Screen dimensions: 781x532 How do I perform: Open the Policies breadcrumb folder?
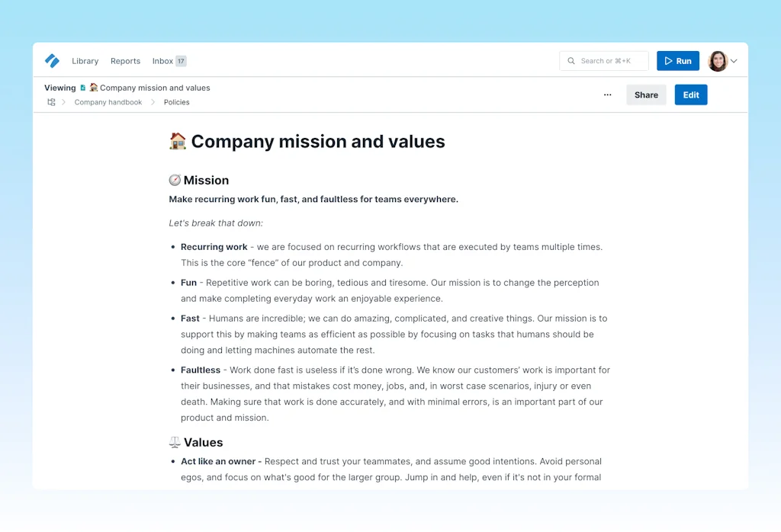(x=176, y=102)
